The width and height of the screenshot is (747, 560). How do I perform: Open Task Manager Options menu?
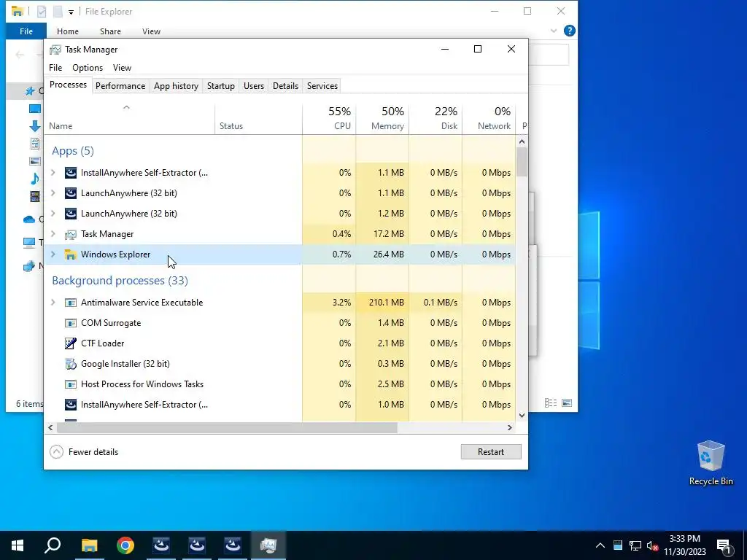(x=88, y=68)
